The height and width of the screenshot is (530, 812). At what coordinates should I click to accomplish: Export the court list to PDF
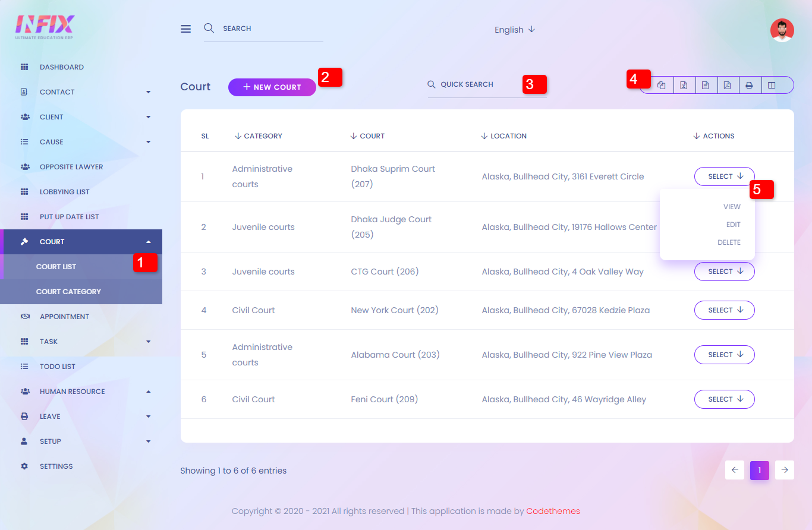click(728, 86)
